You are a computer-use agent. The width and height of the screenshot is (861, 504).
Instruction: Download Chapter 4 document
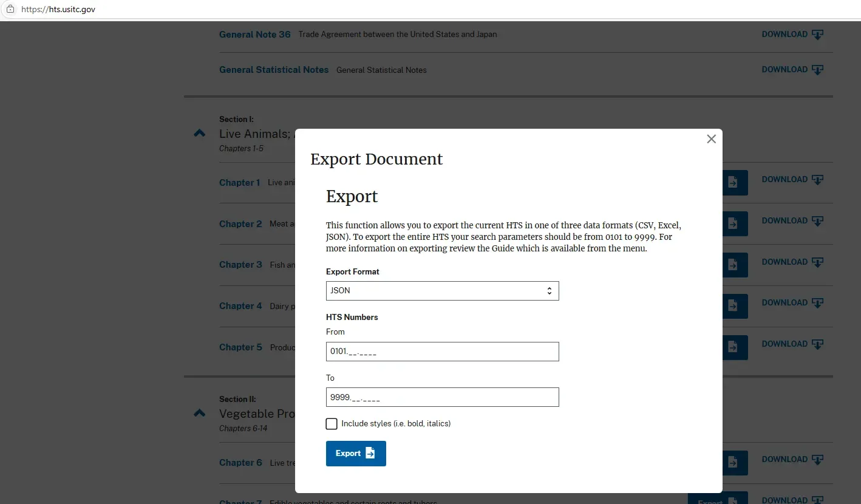pos(792,303)
